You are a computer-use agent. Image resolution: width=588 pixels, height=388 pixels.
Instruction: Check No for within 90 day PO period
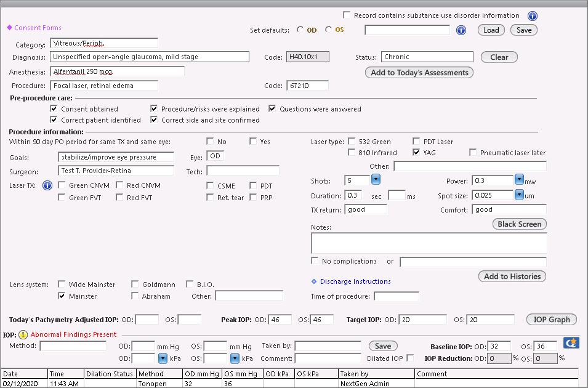click(210, 141)
